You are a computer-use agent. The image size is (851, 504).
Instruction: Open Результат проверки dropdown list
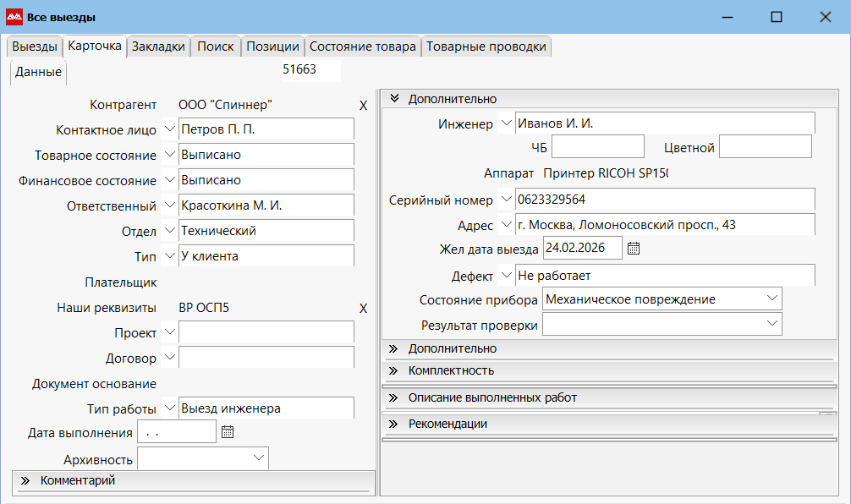point(771,324)
